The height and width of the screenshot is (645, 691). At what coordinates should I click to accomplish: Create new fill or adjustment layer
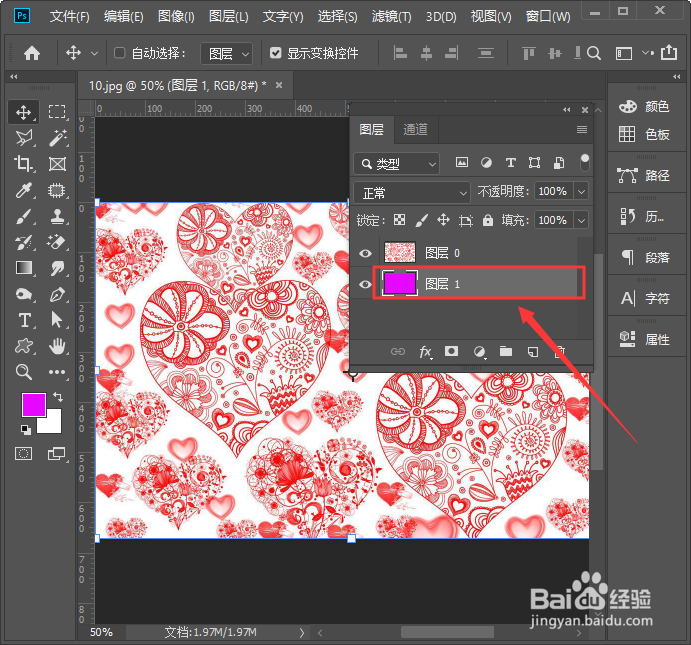coord(479,352)
